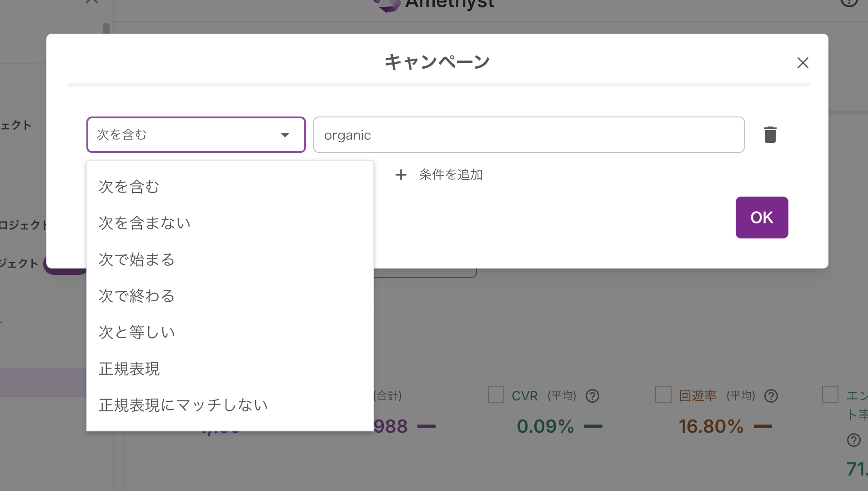Choose 正規表現にマッチしない from the option list
Viewport: 868px width, 491px height.
pyautogui.click(x=183, y=405)
